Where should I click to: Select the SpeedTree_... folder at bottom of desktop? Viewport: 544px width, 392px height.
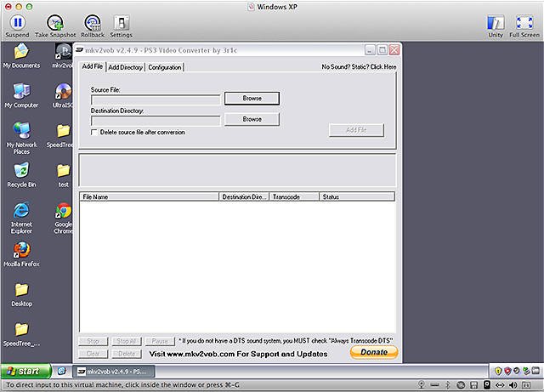21,334
